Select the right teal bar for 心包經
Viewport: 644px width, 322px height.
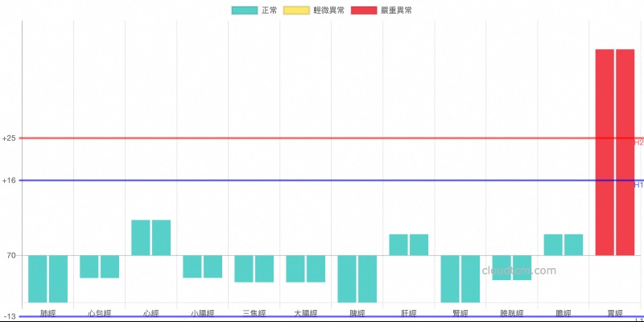click(x=109, y=266)
